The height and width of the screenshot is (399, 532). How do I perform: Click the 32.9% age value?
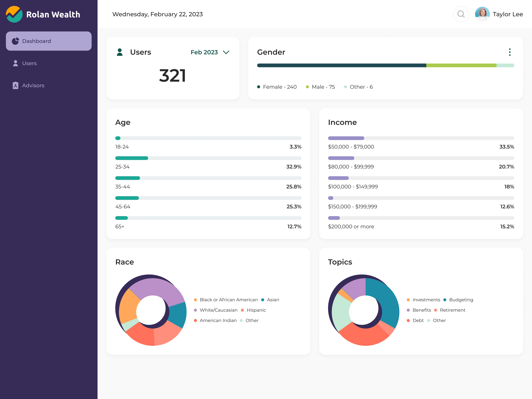coord(294,167)
